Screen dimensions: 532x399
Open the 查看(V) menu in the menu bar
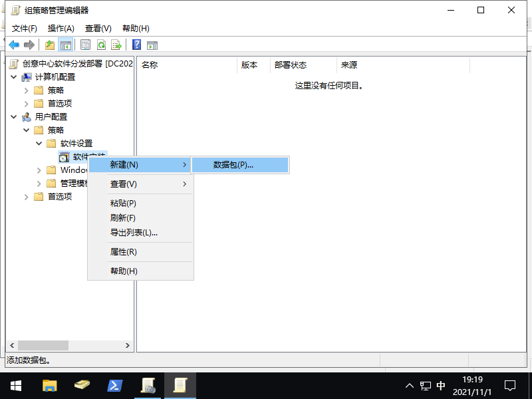pos(98,29)
